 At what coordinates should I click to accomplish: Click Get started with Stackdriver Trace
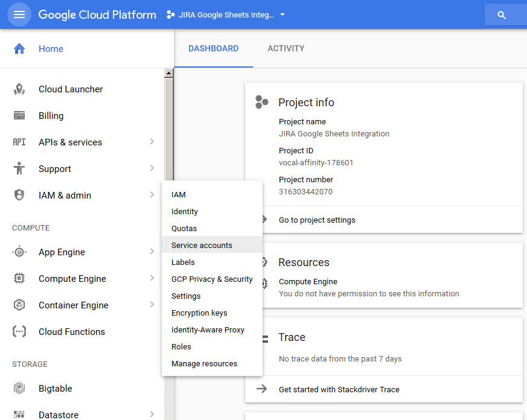point(339,389)
